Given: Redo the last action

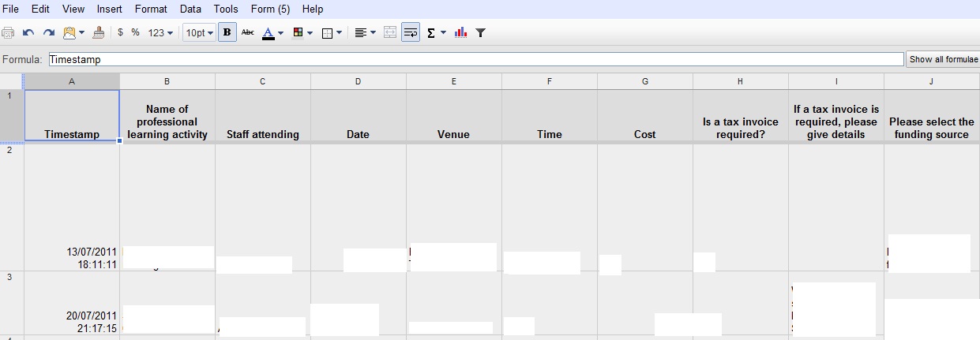Looking at the screenshot, I should [49, 32].
